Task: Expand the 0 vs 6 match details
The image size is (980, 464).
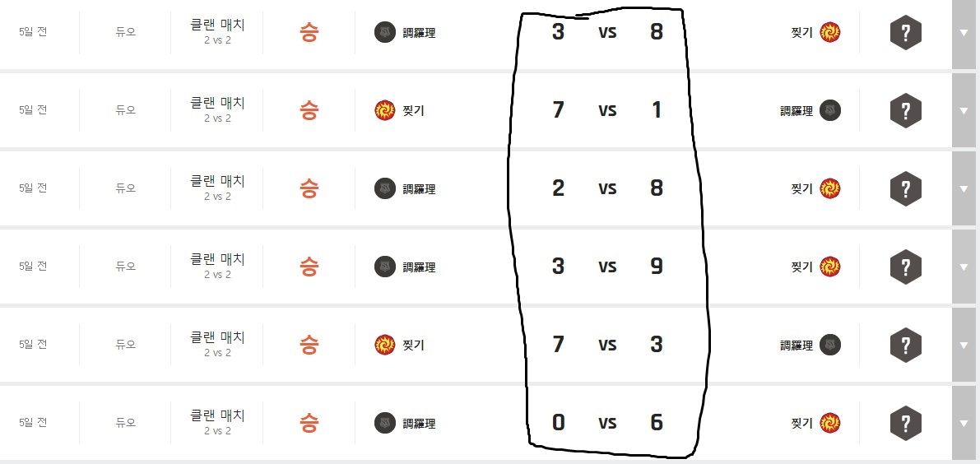Action: click(964, 423)
